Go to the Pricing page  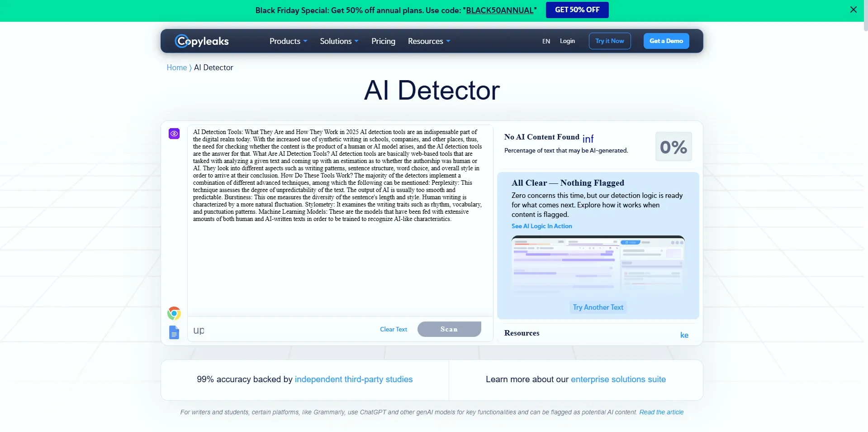point(383,41)
